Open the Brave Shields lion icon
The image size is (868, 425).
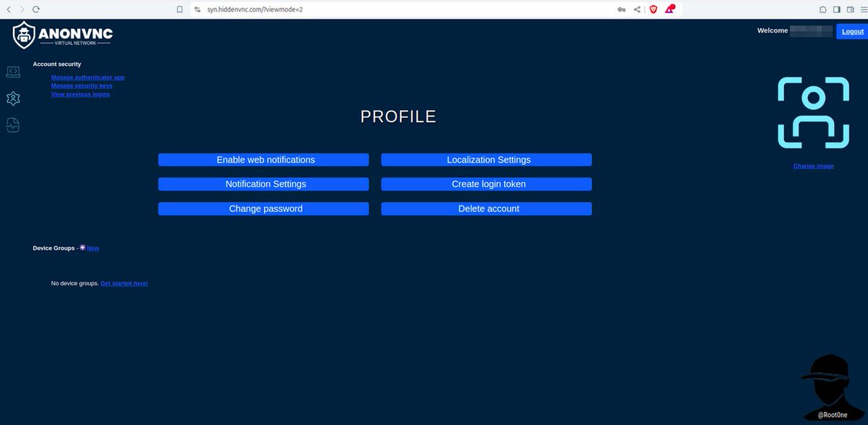coord(653,9)
